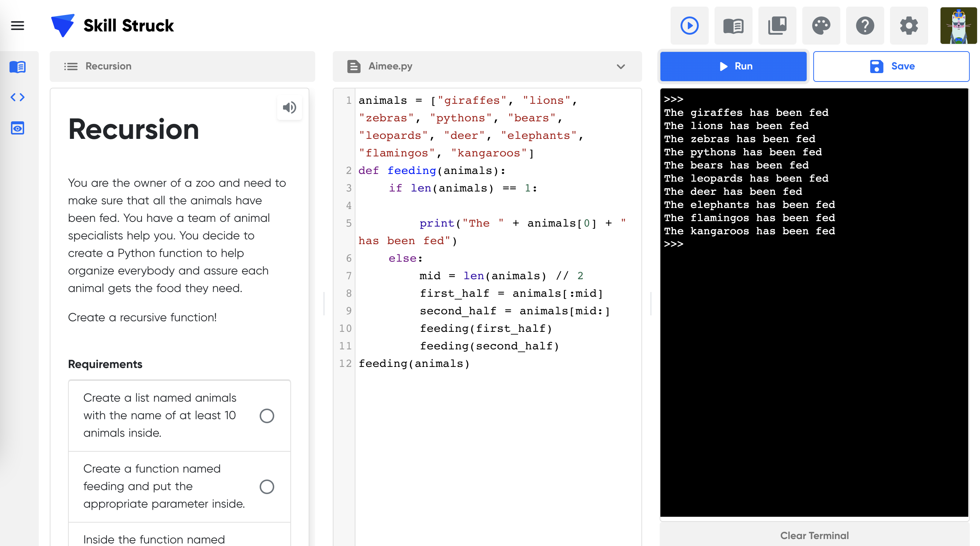This screenshot has height=546, width=980.
Task: Click terminal line 'The deer has been fed'
Action: (x=733, y=191)
